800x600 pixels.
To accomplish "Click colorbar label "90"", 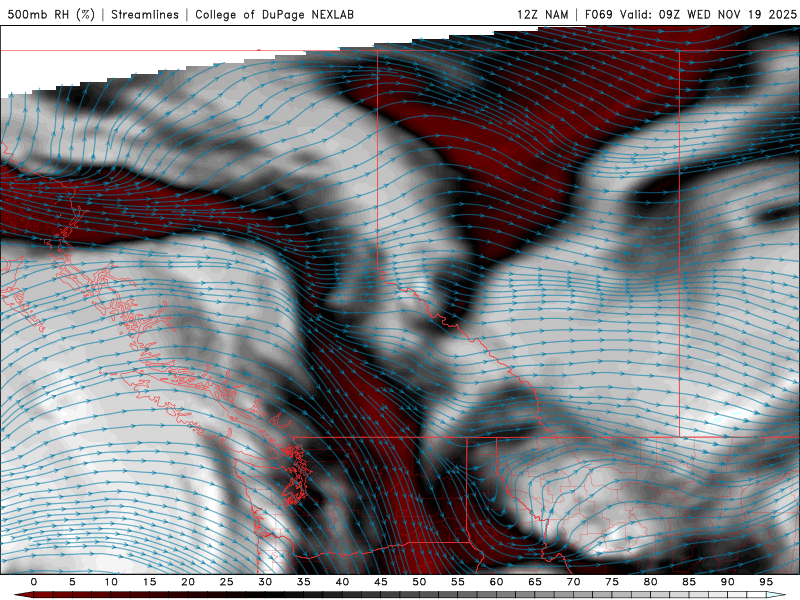I will 728,582.
